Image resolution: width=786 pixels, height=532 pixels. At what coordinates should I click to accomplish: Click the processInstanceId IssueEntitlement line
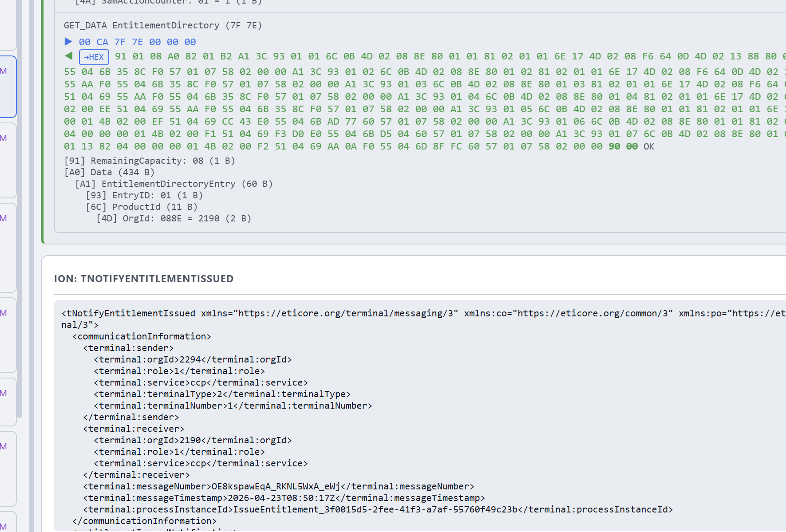point(378,509)
